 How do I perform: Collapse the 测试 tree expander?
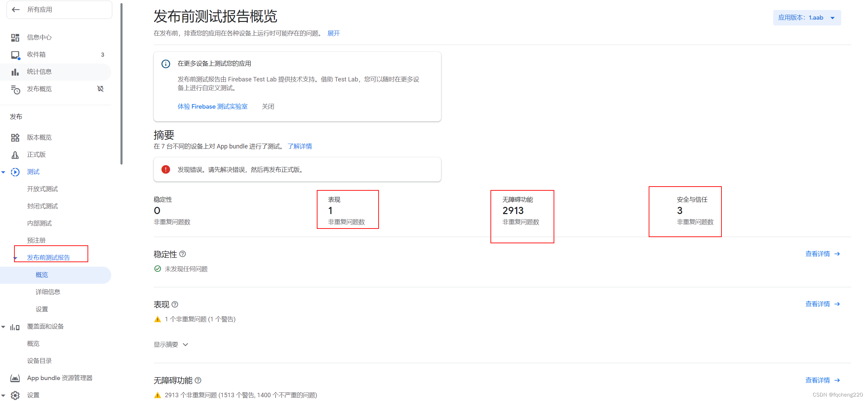coord(3,172)
